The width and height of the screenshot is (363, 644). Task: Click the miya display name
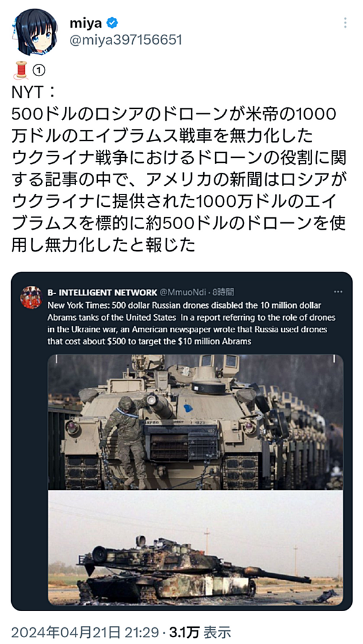click(85, 24)
